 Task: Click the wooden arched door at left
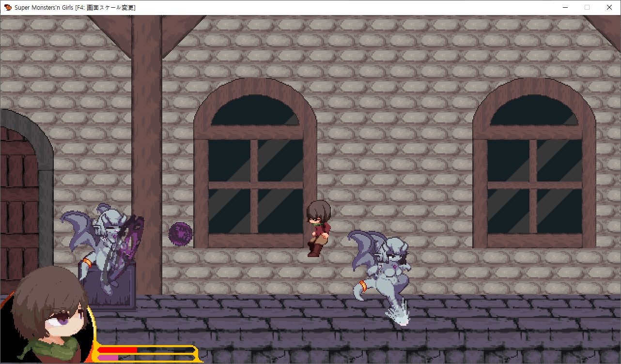point(24,203)
